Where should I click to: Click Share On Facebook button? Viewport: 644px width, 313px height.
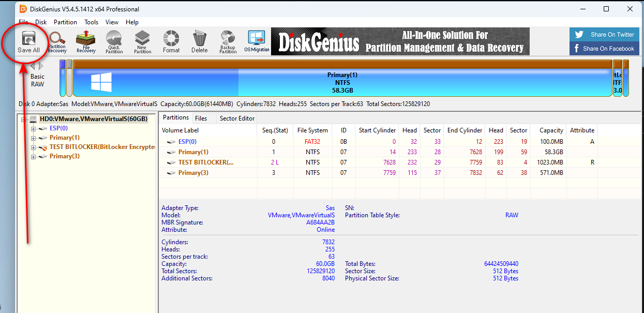[604, 49]
